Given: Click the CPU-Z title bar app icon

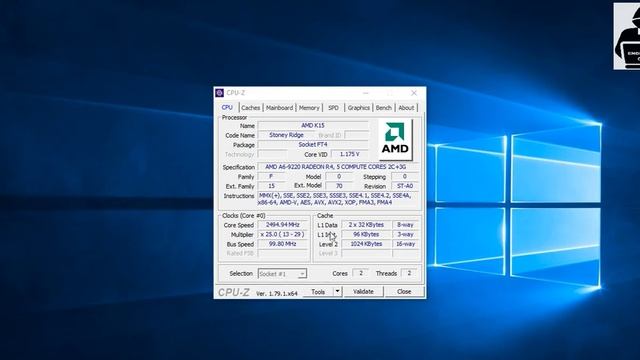Looking at the screenshot, I should [220, 93].
